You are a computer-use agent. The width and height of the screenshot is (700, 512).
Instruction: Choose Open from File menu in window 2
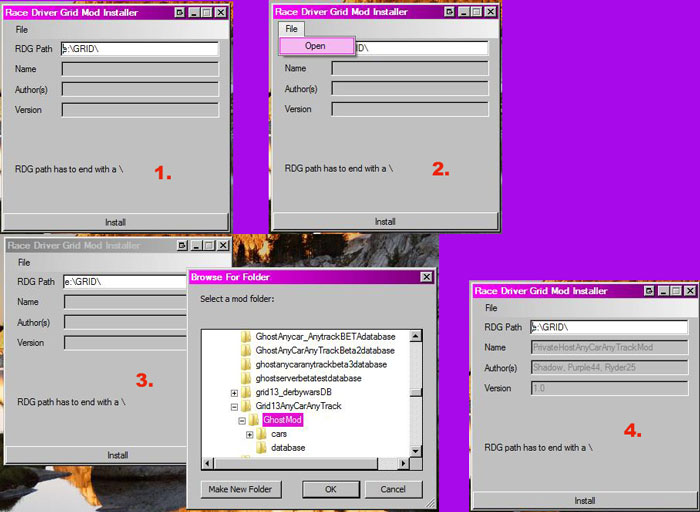(x=316, y=46)
